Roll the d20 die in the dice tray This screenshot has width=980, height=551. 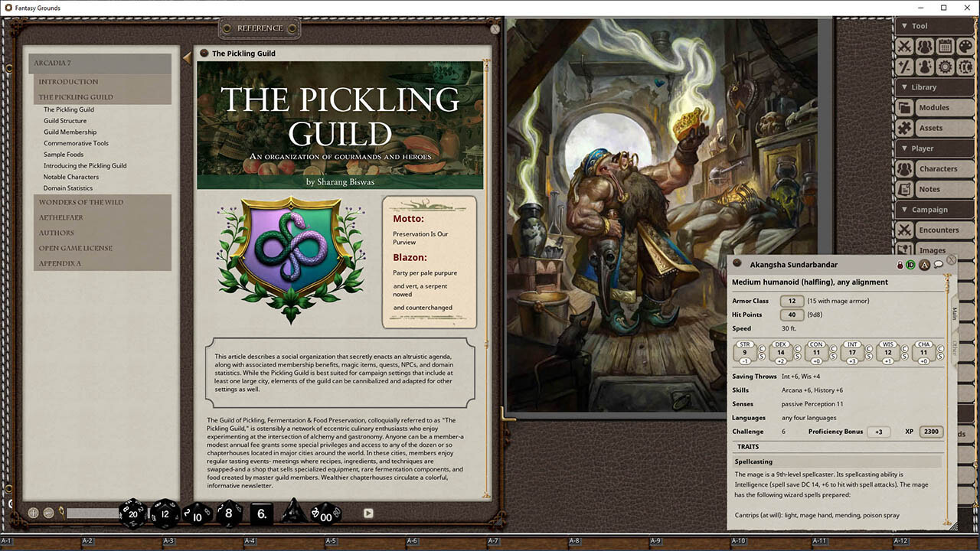coord(132,514)
